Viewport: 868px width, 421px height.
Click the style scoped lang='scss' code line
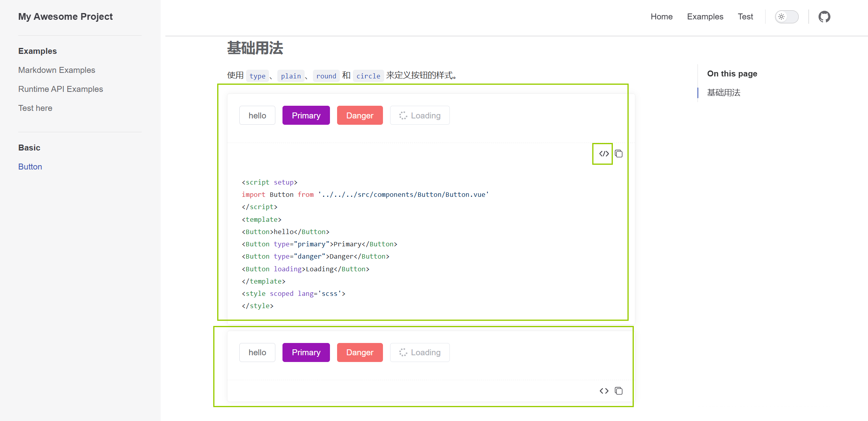[x=294, y=293]
